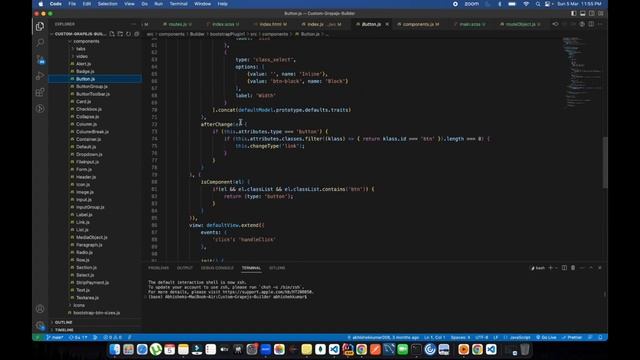Open MediaObject.js in the Explorer

[x=92, y=237]
